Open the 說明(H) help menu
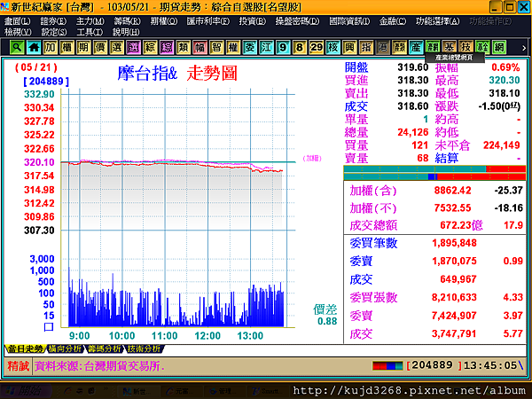 point(126,32)
